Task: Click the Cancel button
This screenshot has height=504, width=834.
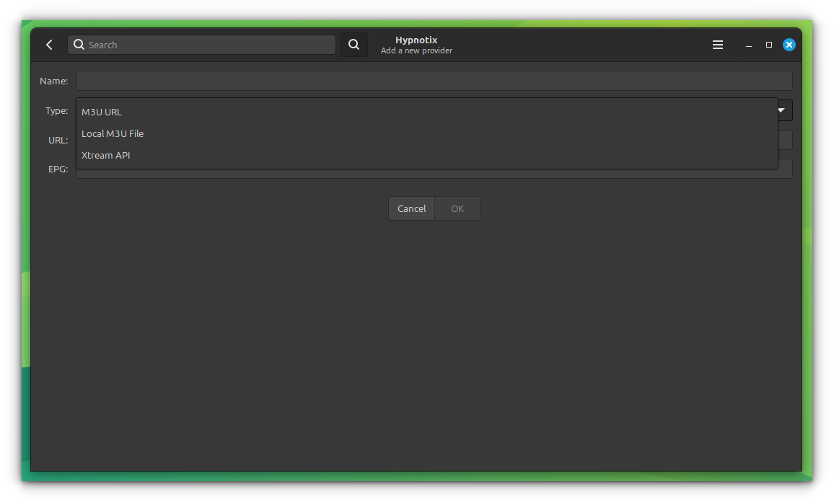Action: 411,208
